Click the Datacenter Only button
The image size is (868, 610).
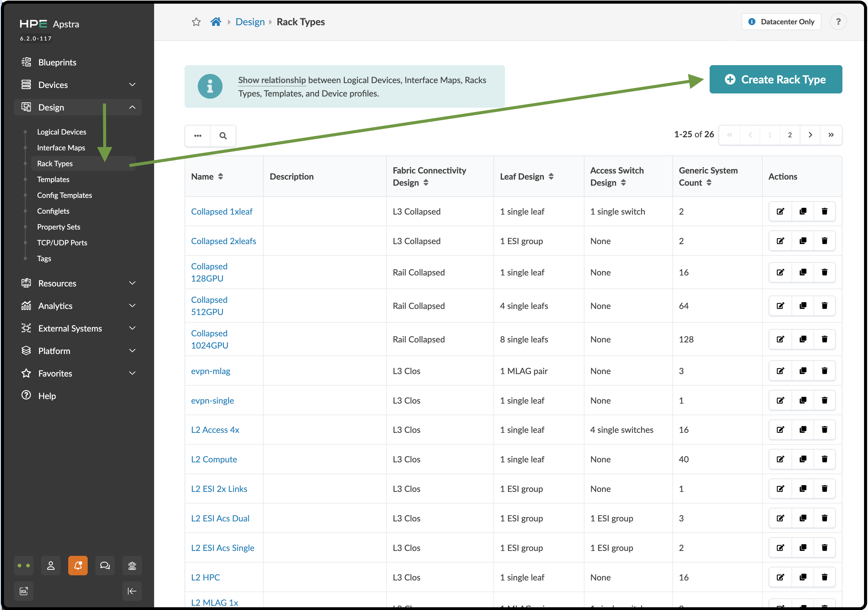coord(782,22)
